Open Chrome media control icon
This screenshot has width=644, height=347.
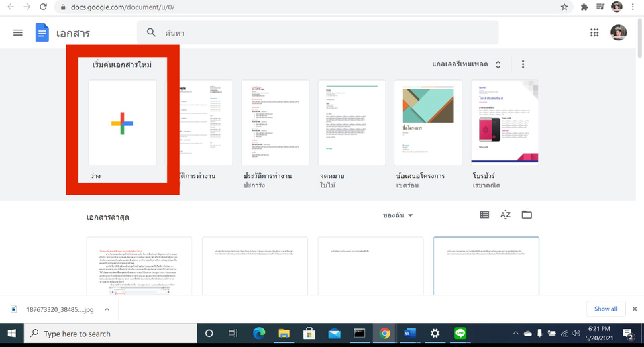point(600,7)
